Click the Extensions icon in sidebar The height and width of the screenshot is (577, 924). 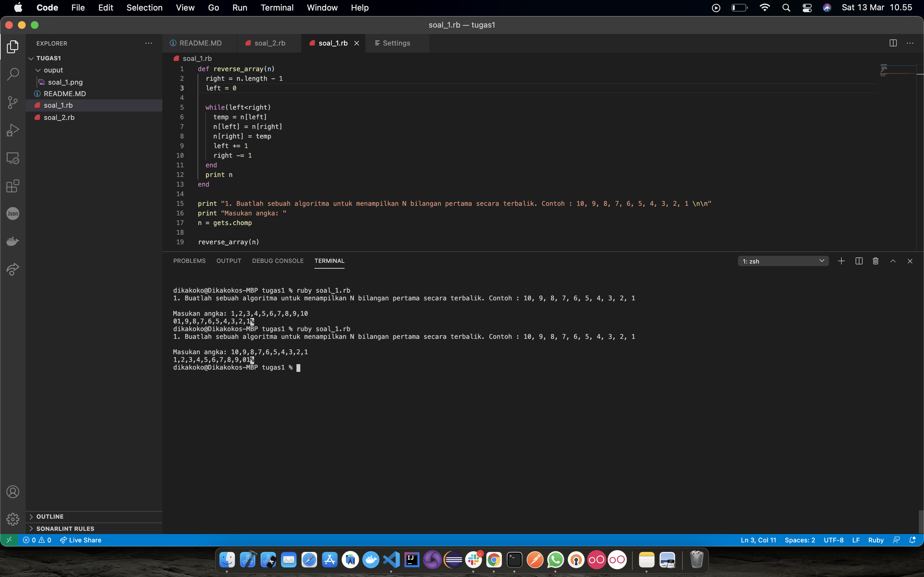[x=13, y=186]
